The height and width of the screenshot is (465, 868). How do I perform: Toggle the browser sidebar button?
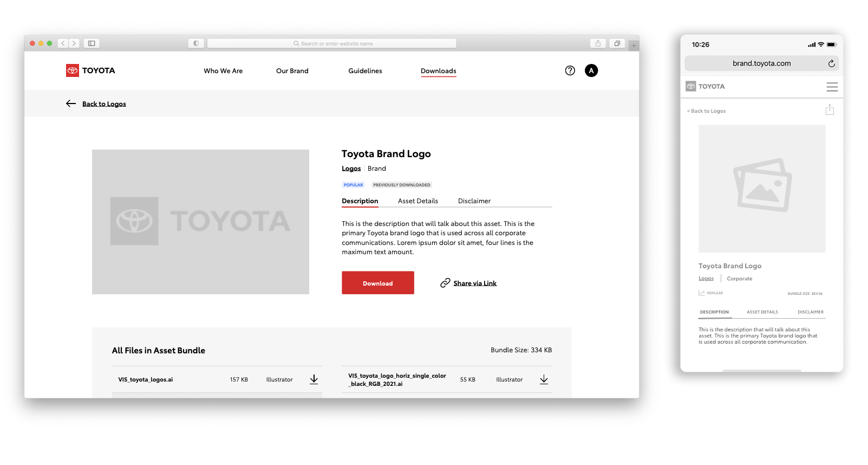[x=92, y=43]
